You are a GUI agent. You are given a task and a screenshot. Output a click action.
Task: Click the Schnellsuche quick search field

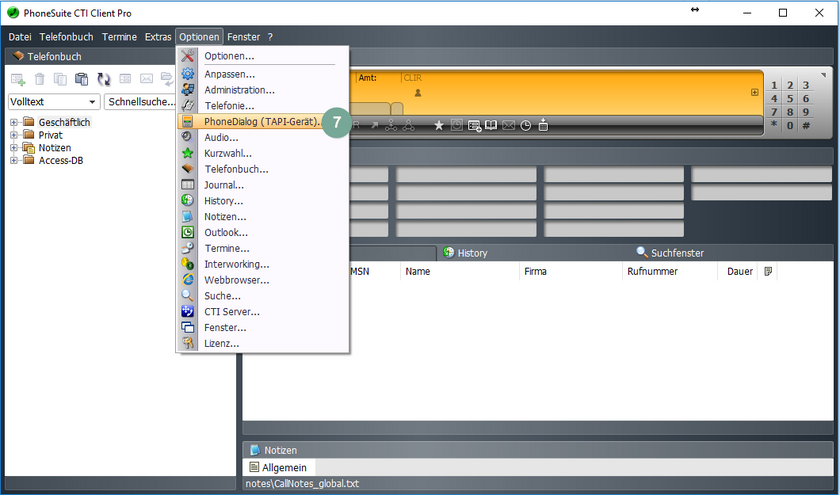pos(140,102)
